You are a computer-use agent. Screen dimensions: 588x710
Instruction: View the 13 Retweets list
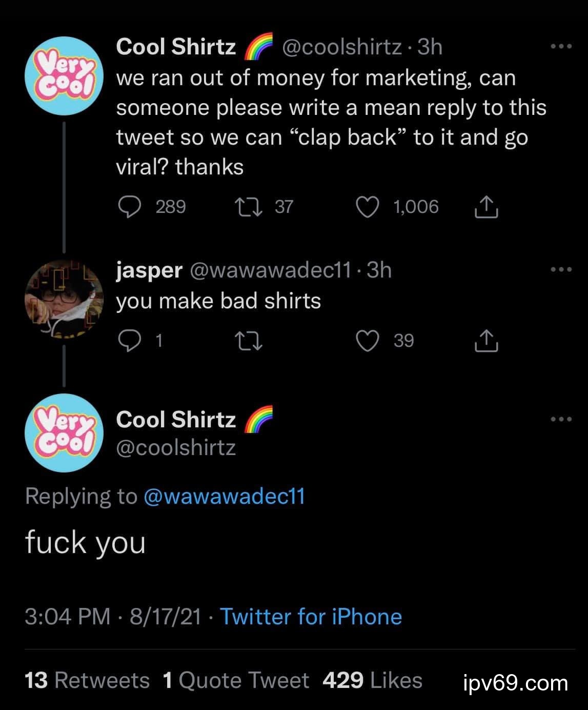87,681
